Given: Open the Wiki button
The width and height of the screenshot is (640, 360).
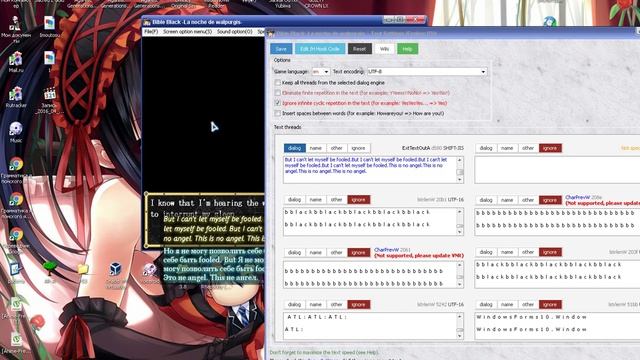Looking at the screenshot, I should click(x=384, y=49).
